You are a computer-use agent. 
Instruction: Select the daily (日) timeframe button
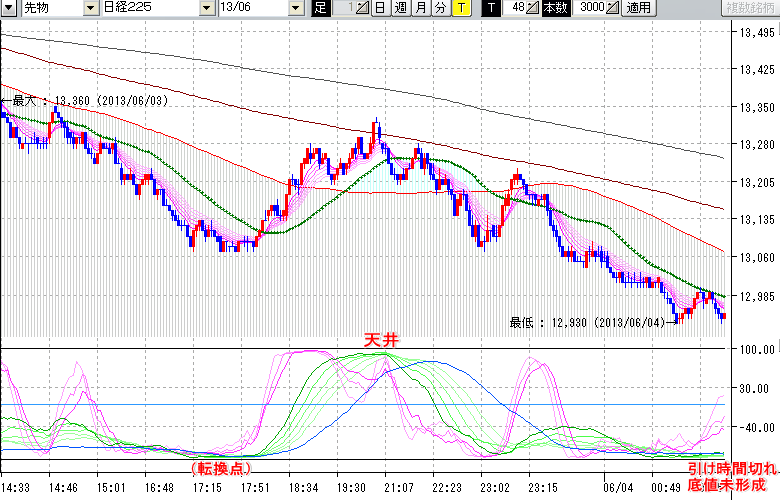(x=380, y=8)
